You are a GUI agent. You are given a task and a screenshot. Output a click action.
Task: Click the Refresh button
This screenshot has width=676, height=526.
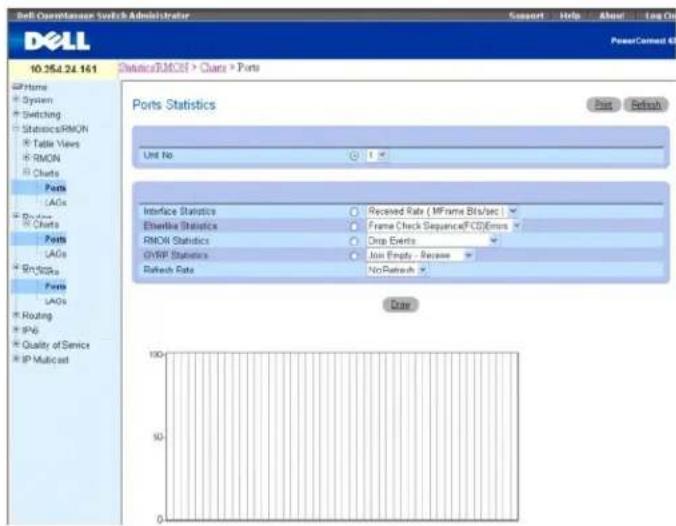(x=646, y=104)
